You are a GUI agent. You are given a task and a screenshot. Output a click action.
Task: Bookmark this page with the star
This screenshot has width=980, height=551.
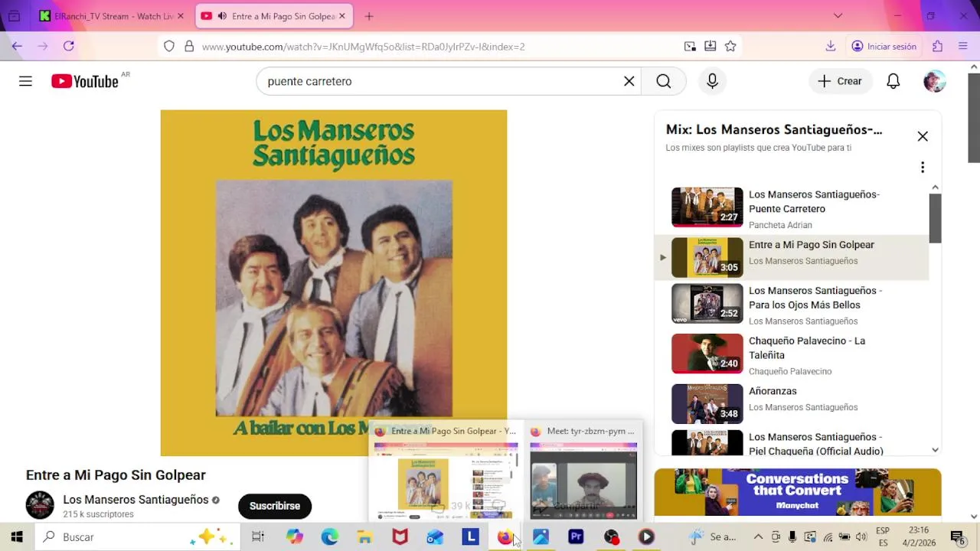click(730, 46)
